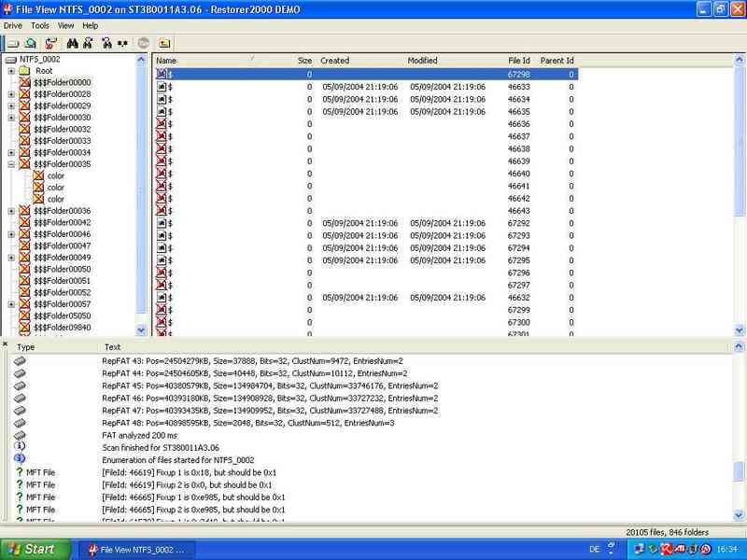Select the highlighted file row with Id 67298
Screen dimensions: 747x560
366,75
